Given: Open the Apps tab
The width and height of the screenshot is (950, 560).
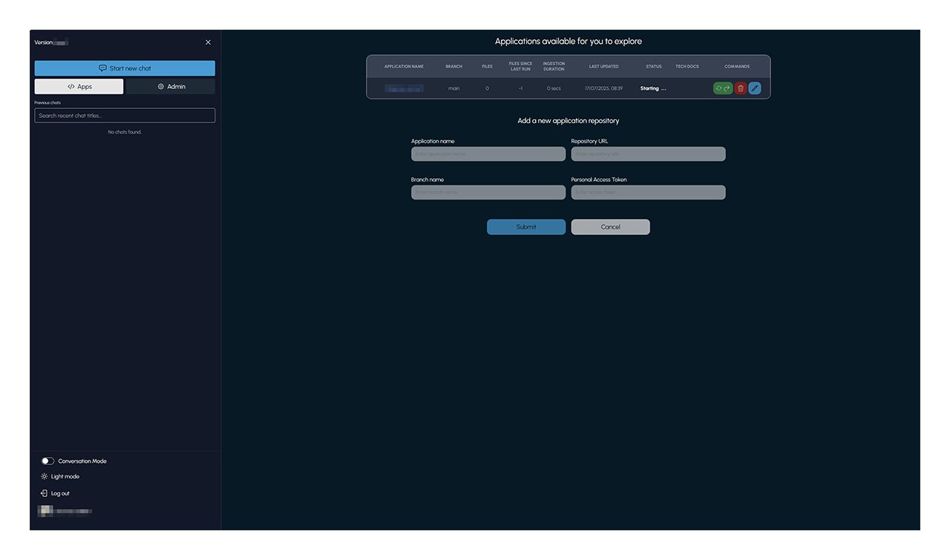Looking at the screenshot, I should pyautogui.click(x=79, y=87).
